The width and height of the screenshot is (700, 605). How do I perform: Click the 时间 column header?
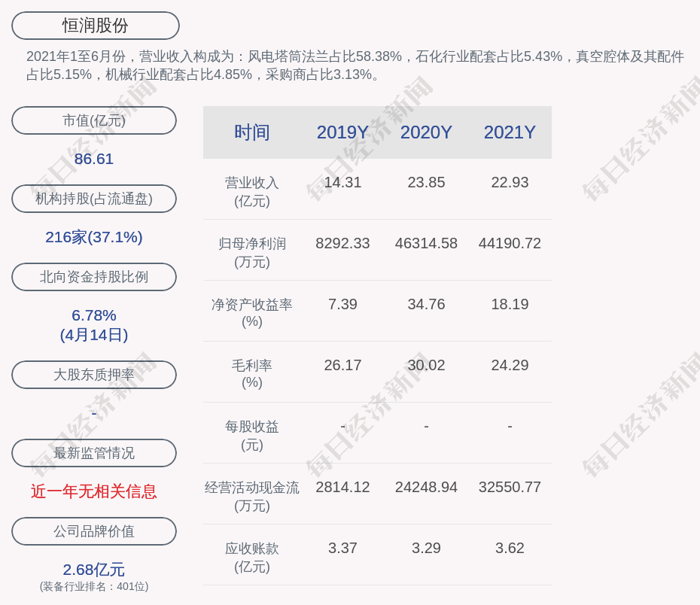[252, 132]
